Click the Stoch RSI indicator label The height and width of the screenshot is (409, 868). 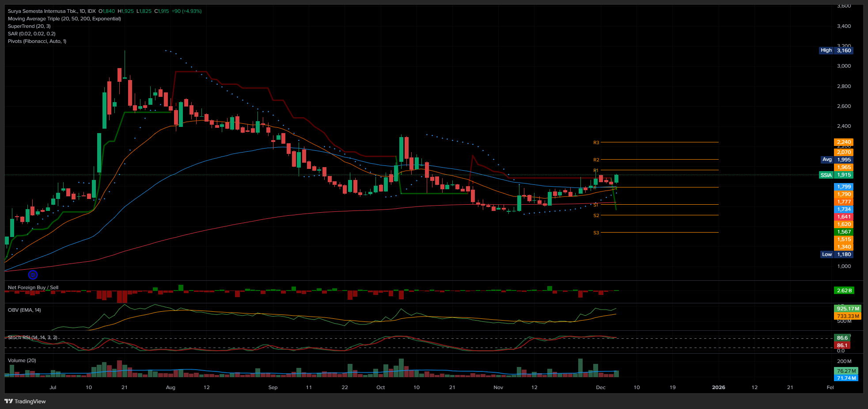point(33,337)
